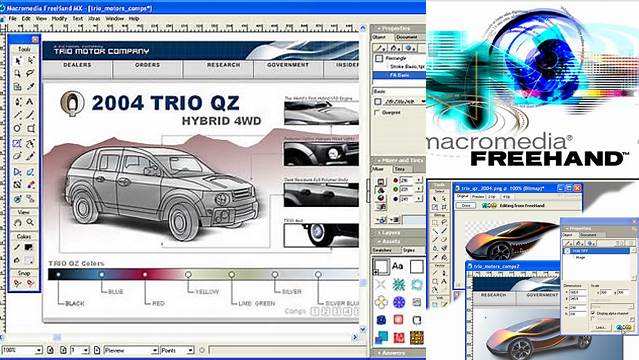This screenshot has height=360, width=639.
Task: Click the Done button in the bitmap window
Action: tap(466, 205)
